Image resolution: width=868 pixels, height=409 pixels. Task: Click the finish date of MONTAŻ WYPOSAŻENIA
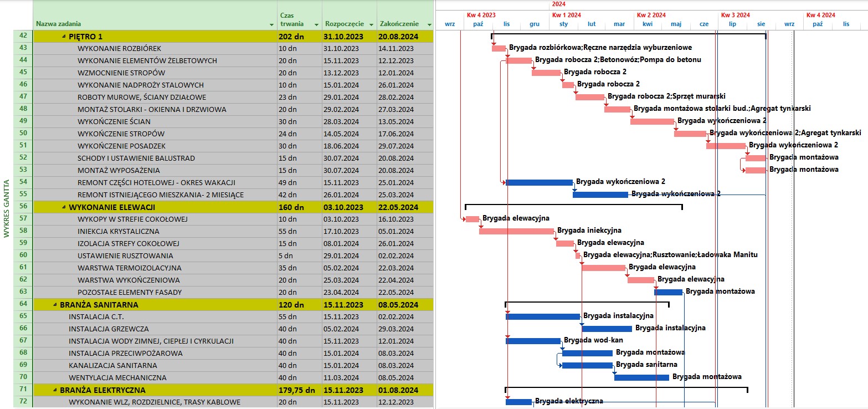[396, 170]
